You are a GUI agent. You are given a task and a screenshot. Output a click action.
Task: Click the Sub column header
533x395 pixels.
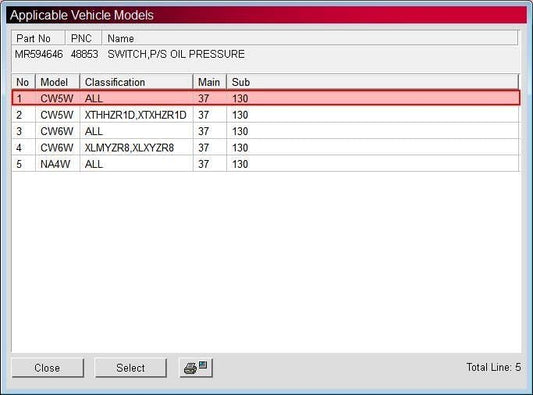click(x=373, y=82)
